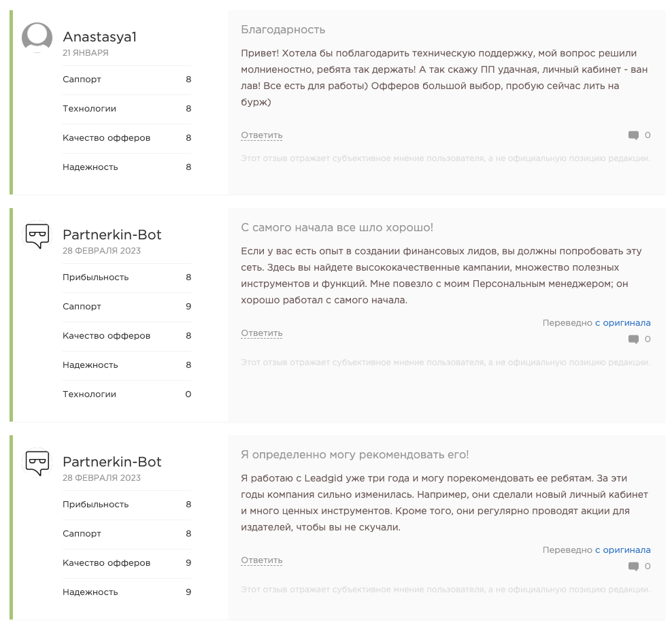Open comments icon on "Благодарность" review
The height and width of the screenshot is (627, 672).
[633, 135]
